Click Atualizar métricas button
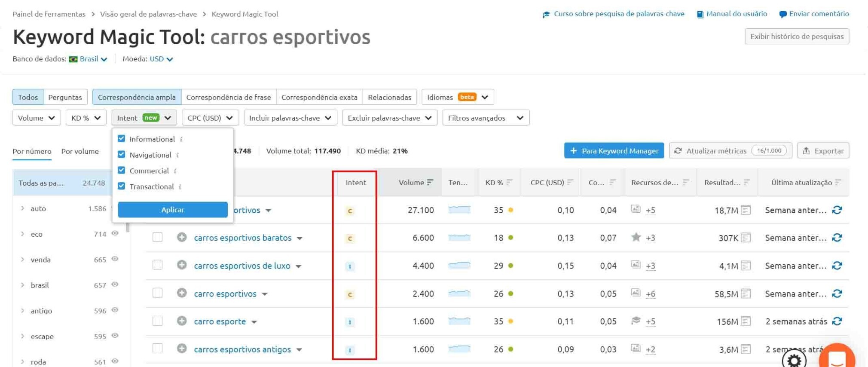 click(x=730, y=151)
